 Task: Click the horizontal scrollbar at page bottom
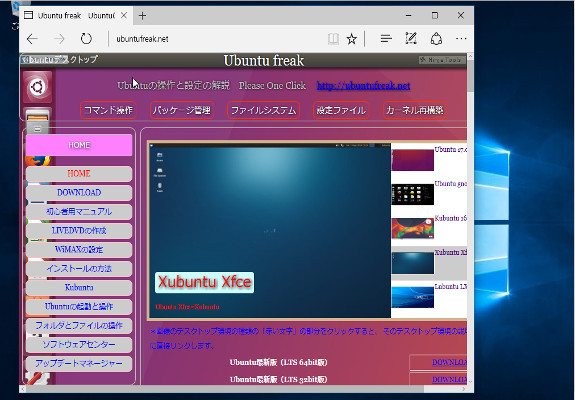(x=224, y=389)
